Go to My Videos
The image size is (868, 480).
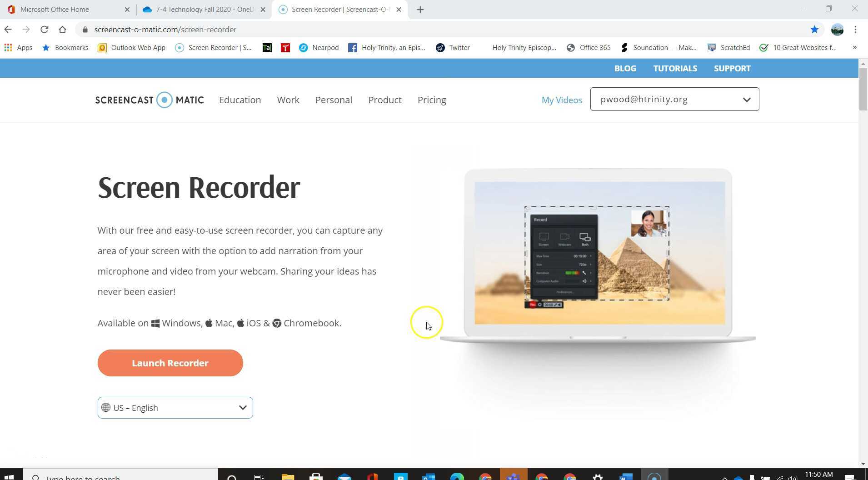pyautogui.click(x=561, y=100)
